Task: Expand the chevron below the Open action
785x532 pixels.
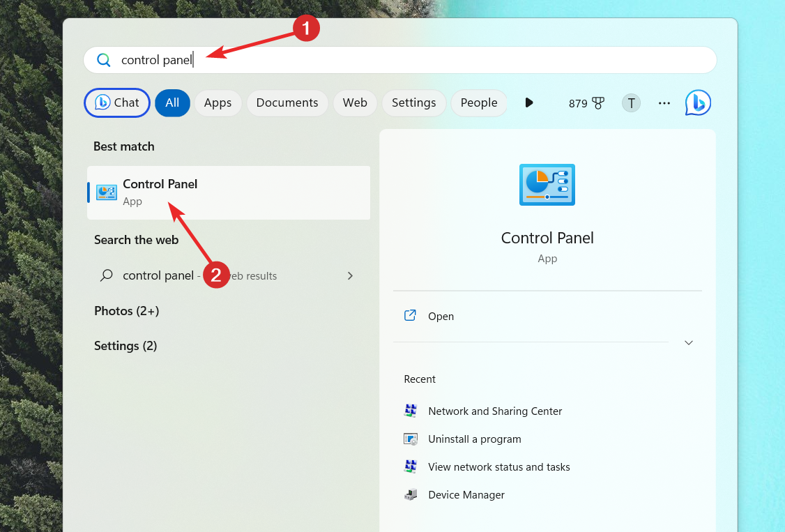Action: 688,343
